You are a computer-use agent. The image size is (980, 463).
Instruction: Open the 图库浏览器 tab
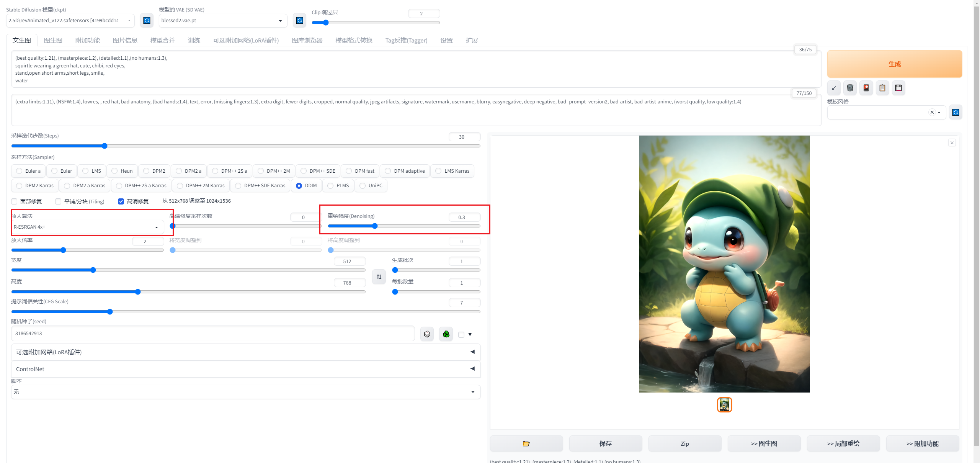click(307, 40)
